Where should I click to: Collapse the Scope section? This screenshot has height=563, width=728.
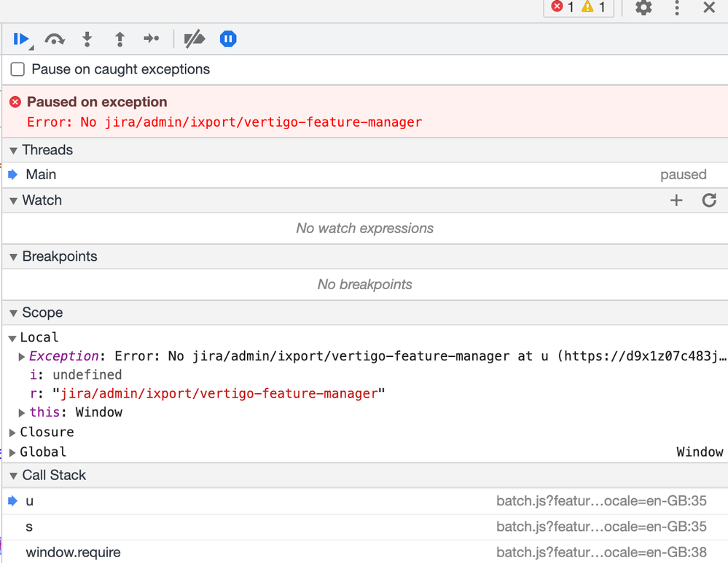13,313
